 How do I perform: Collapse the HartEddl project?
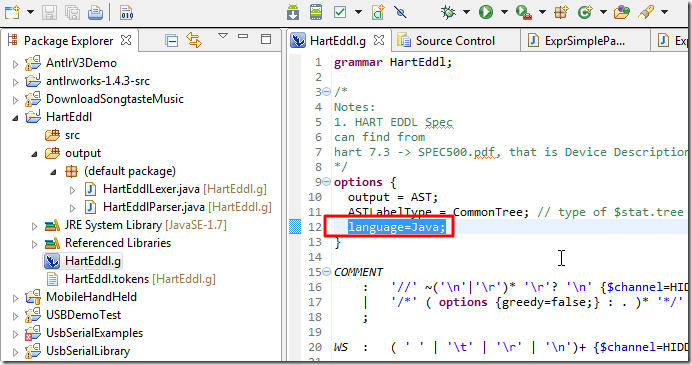coord(15,118)
